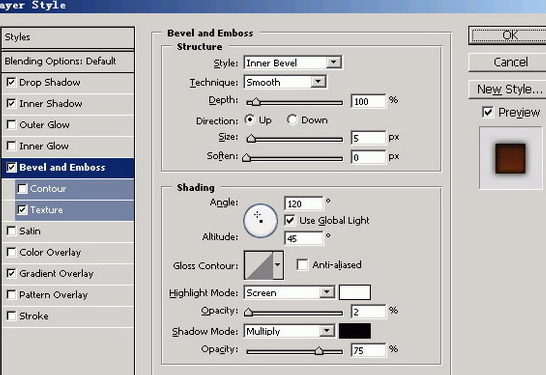Click the black shadow color swatch
546x375 pixels.
click(x=355, y=331)
